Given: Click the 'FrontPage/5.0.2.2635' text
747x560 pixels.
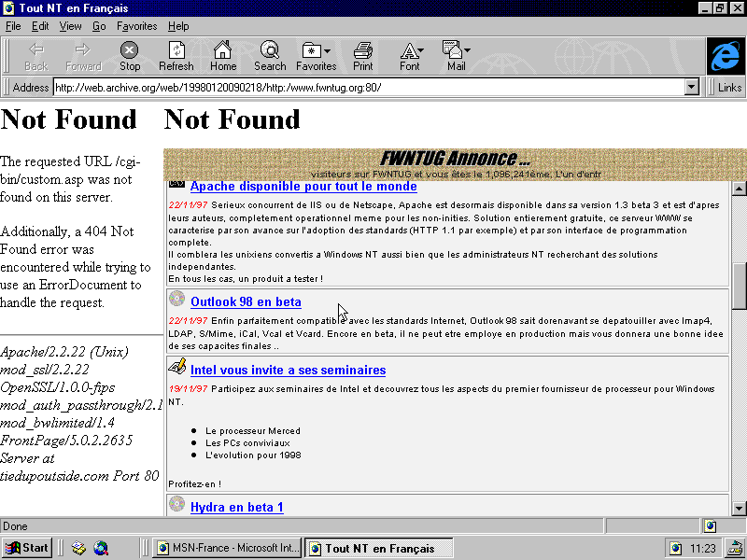Looking at the screenshot, I should 66,440.
